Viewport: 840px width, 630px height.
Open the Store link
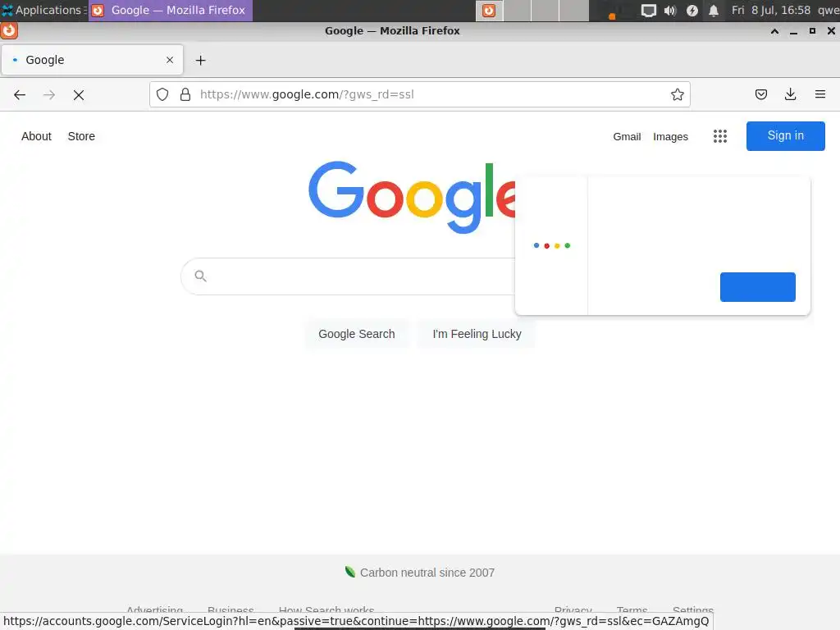click(x=81, y=136)
